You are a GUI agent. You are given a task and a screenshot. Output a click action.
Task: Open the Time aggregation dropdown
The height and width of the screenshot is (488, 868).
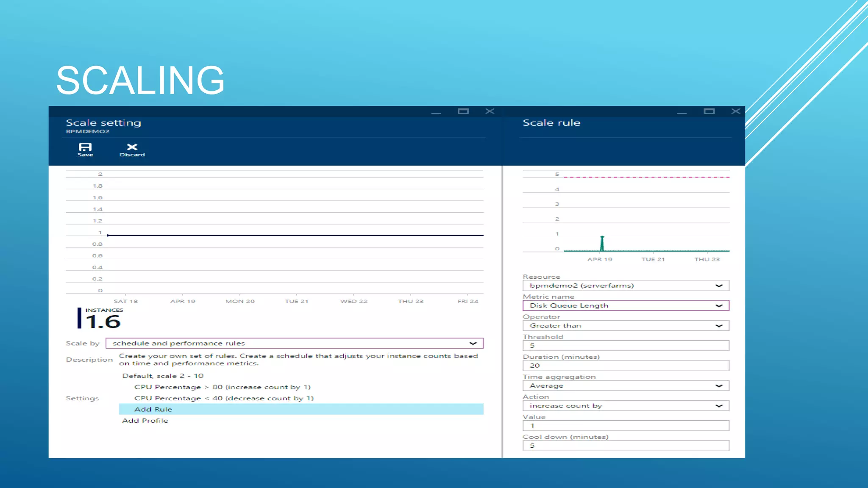pos(718,386)
